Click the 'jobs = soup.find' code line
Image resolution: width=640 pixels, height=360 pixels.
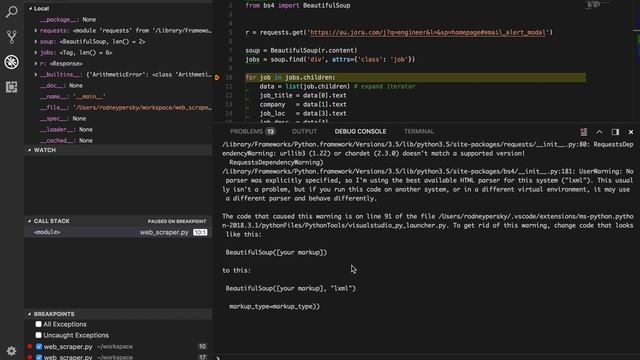pyautogui.click(x=330, y=60)
